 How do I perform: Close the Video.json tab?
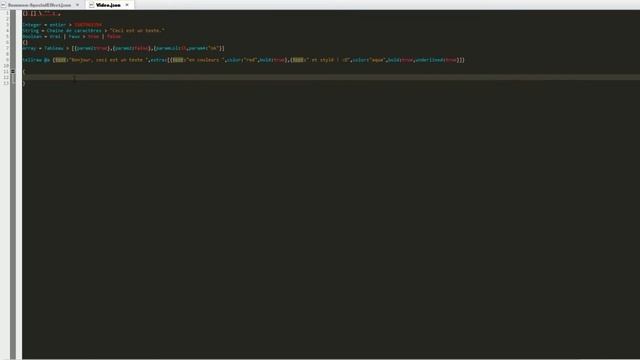127,5
